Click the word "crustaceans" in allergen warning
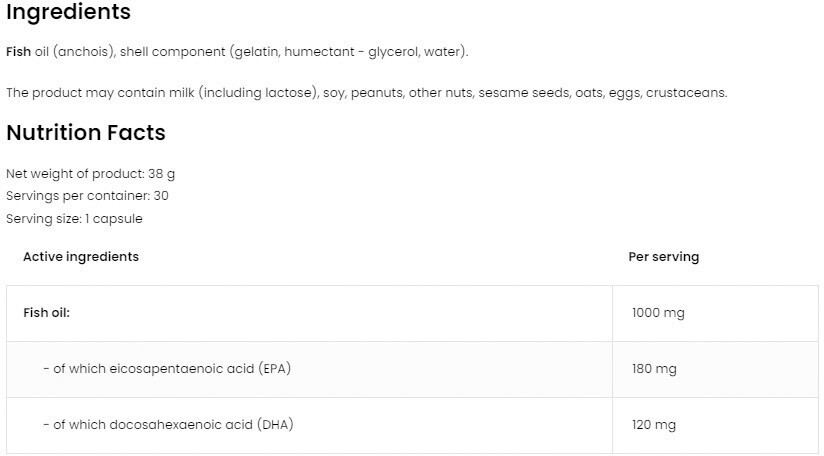This screenshot has width=824, height=456. tap(686, 92)
